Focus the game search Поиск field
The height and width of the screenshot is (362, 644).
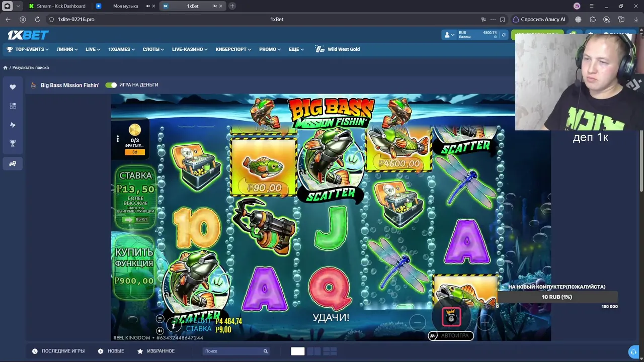click(236, 351)
